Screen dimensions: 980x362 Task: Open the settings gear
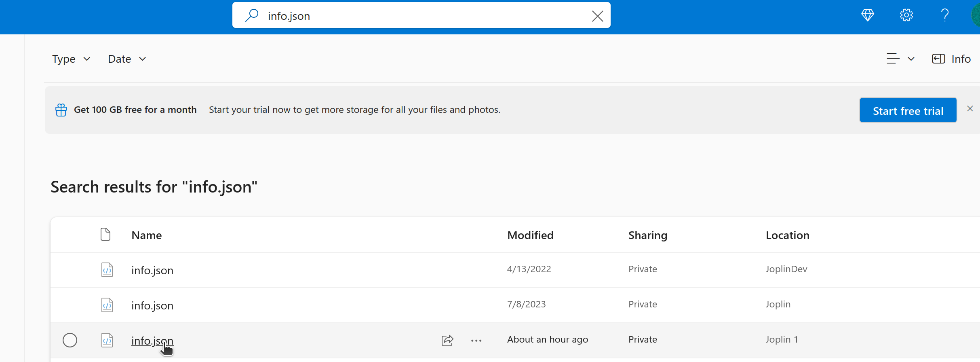pos(906,15)
